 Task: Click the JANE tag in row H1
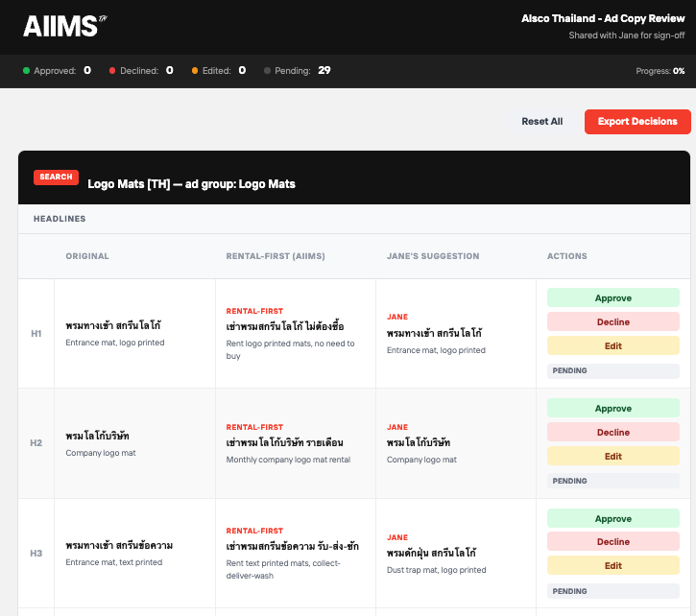coord(397,317)
